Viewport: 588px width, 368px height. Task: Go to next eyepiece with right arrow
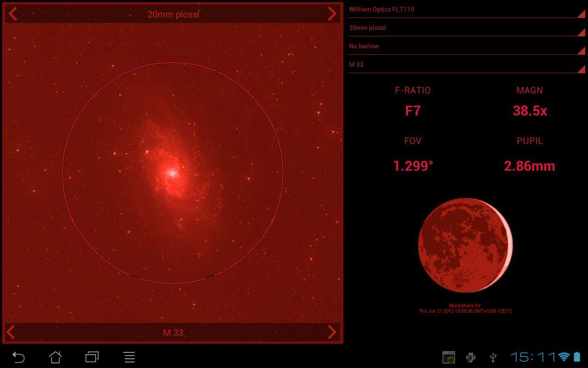[332, 14]
